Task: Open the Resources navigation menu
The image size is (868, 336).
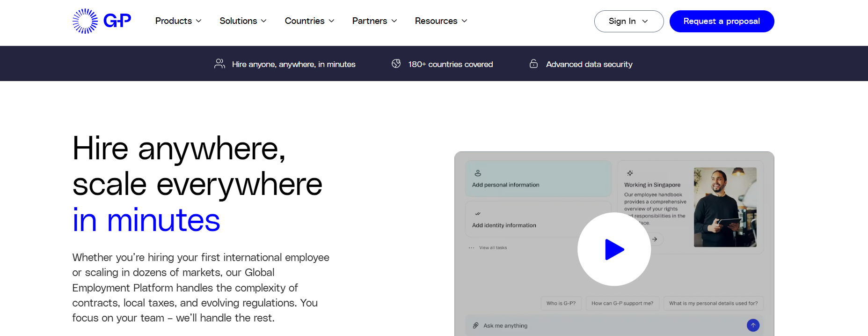Action: coord(441,21)
